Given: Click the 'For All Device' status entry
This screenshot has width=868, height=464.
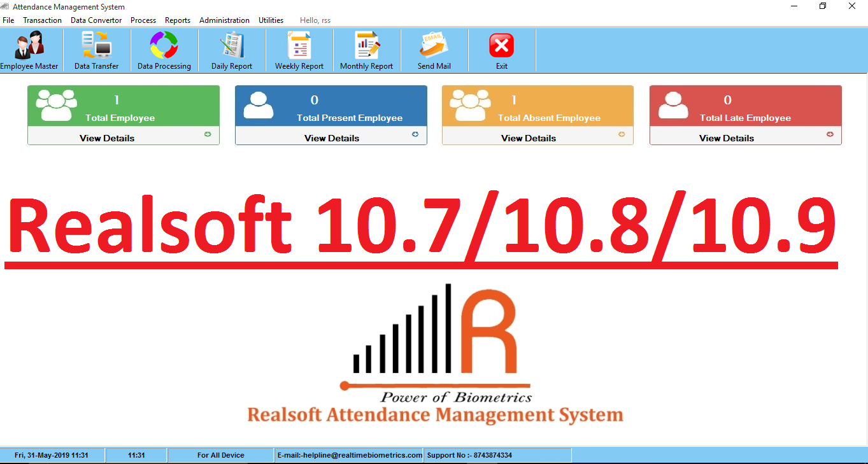Looking at the screenshot, I should point(221,455).
